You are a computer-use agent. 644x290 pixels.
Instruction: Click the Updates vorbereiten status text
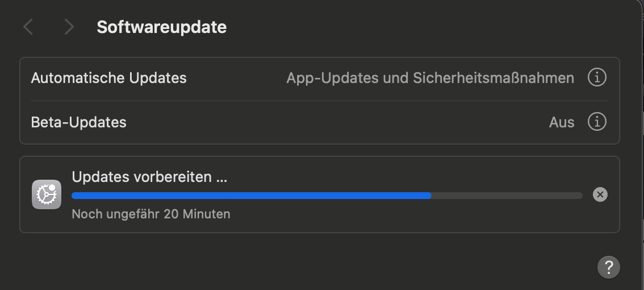149,177
